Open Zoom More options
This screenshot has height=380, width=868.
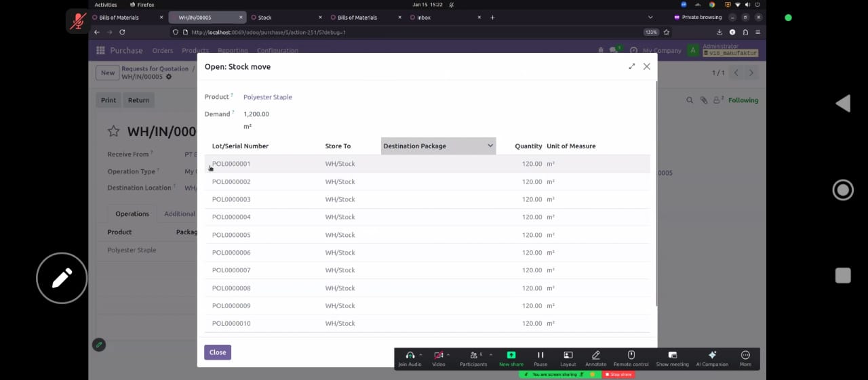click(x=745, y=356)
